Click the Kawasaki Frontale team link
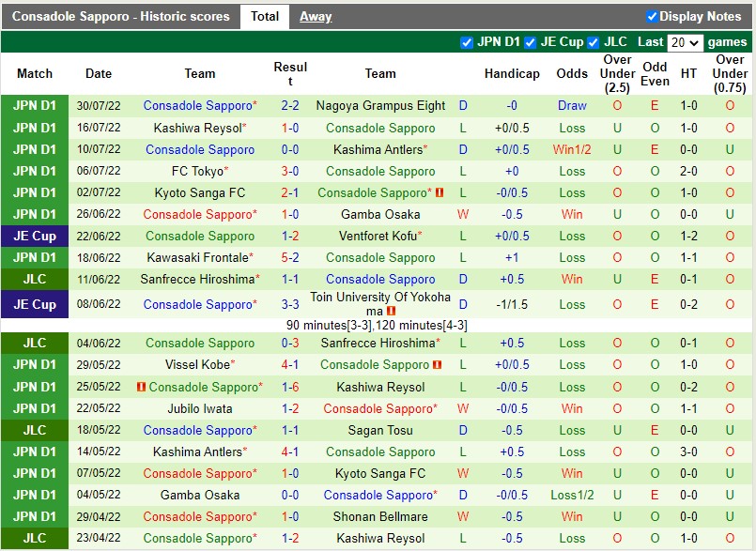 [x=199, y=257]
